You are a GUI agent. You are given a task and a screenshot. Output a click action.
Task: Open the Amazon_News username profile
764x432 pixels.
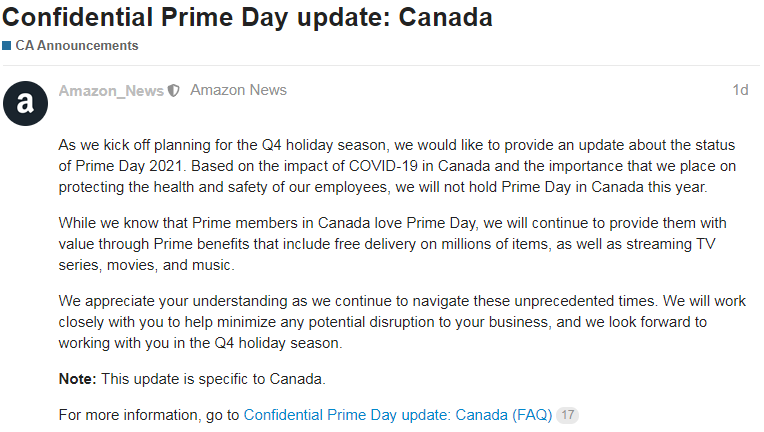pos(111,91)
